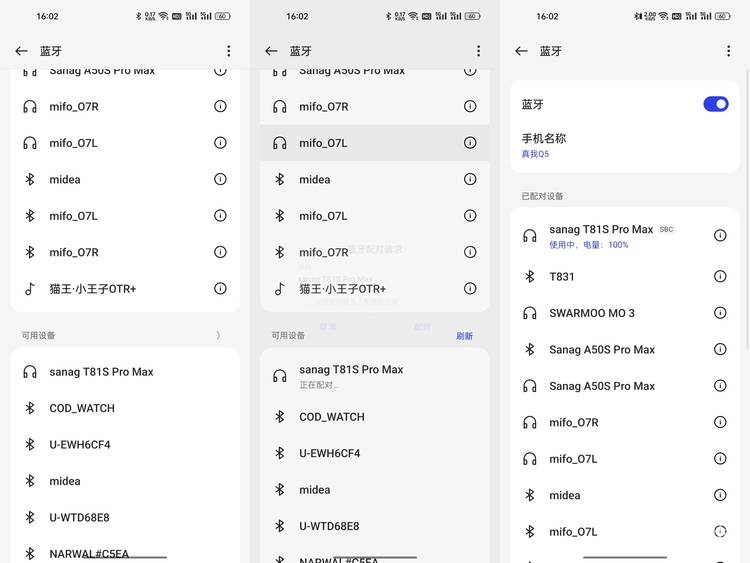Middle screen: tap 猫王·小王子OTR+ paired device
This screenshot has height=563, width=750.
point(375,288)
